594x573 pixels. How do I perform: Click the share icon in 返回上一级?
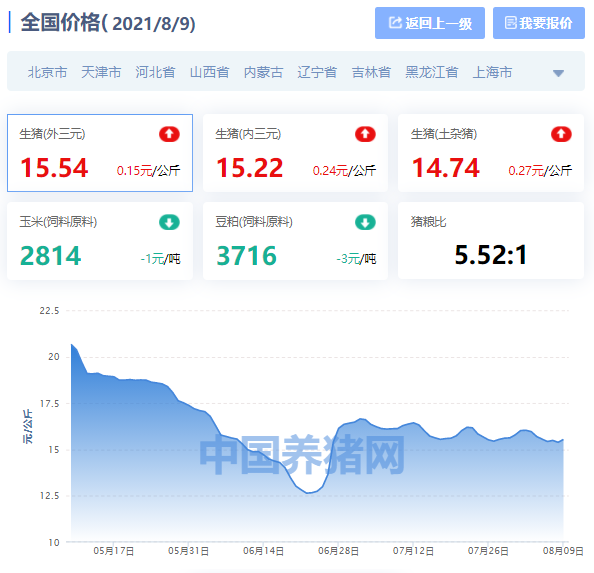point(395,23)
